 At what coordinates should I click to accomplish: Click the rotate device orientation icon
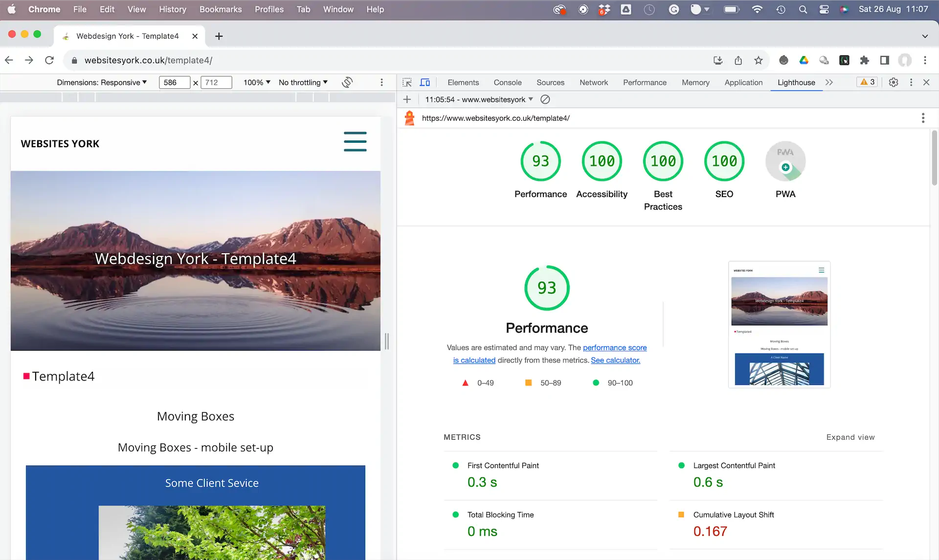(347, 82)
